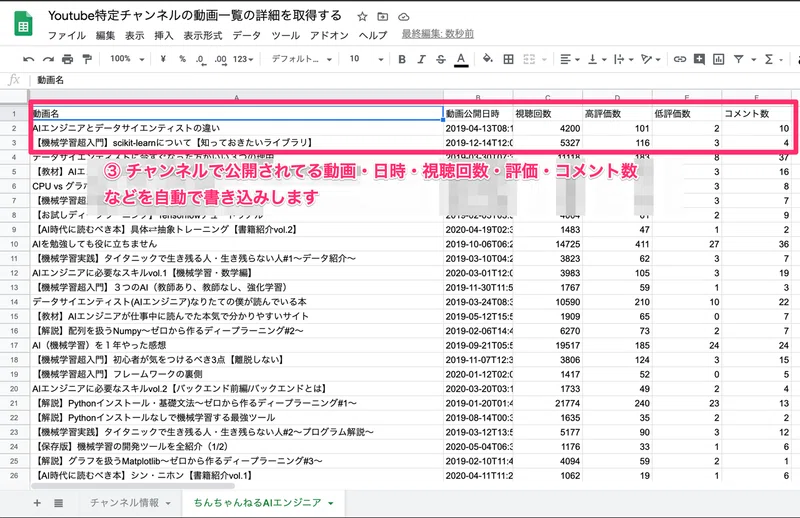
Task: Open the ツール menu
Action: [x=286, y=35]
